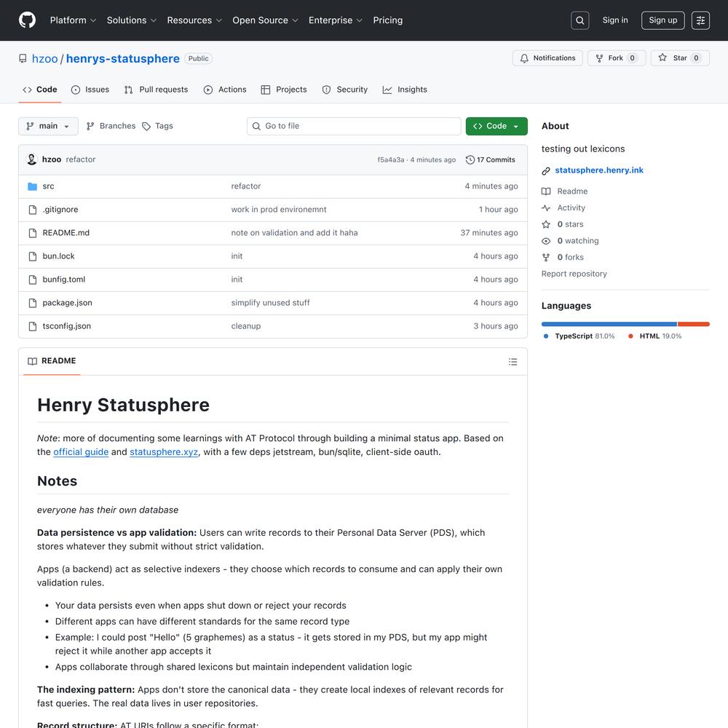728x728 pixels.
Task: Click the README.md file icon
Action: (x=33, y=233)
